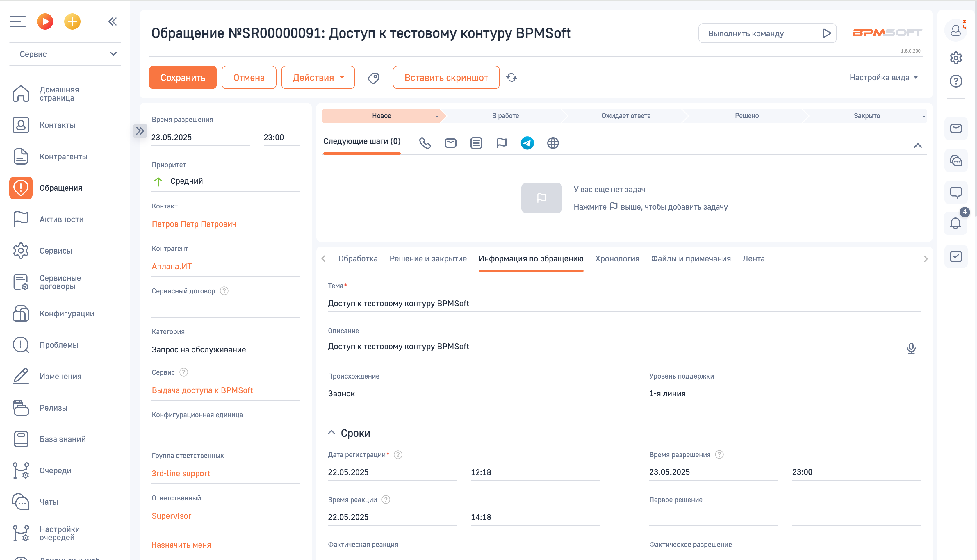Open the Лента tab
Screen dimensions: 977x560
pos(753,259)
